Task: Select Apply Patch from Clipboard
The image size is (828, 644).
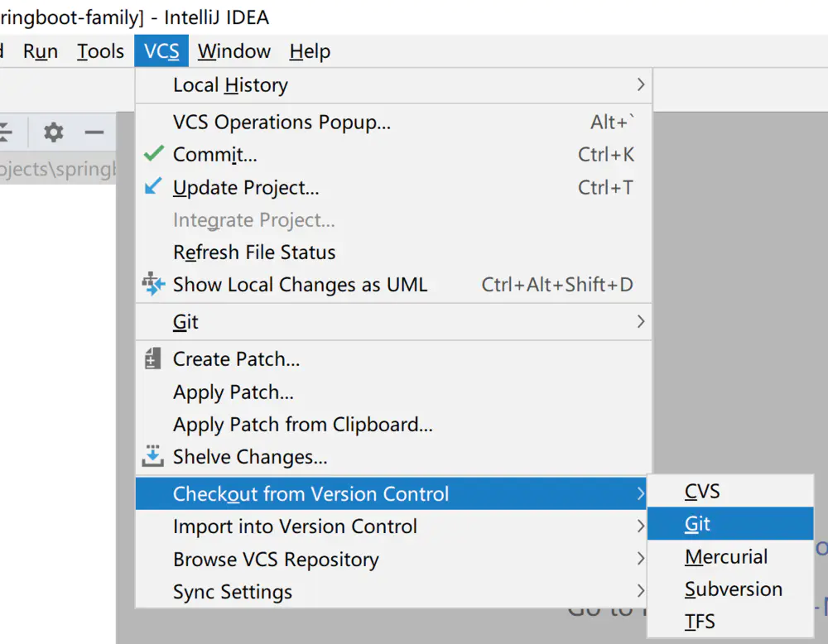Action: click(394, 425)
